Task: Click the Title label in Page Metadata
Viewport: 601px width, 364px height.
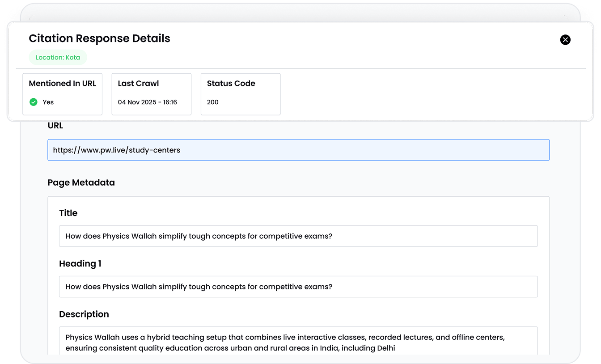Action: point(68,213)
